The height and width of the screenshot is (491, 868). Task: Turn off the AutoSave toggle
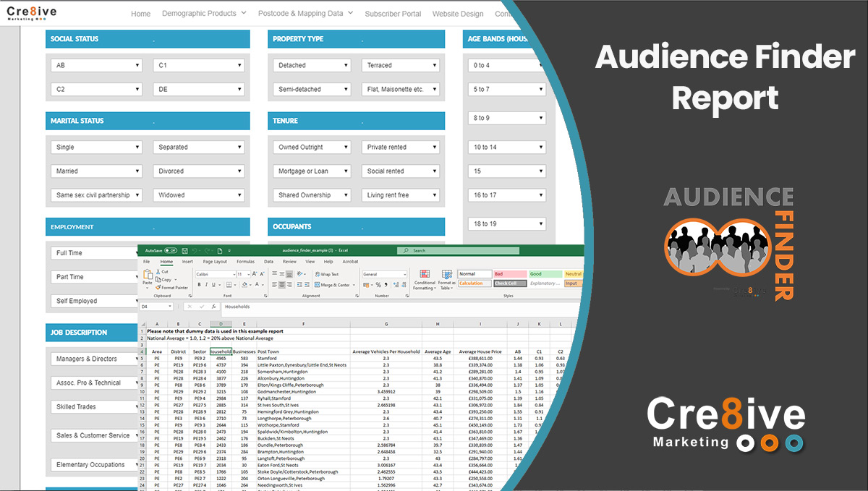pyautogui.click(x=168, y=250)
